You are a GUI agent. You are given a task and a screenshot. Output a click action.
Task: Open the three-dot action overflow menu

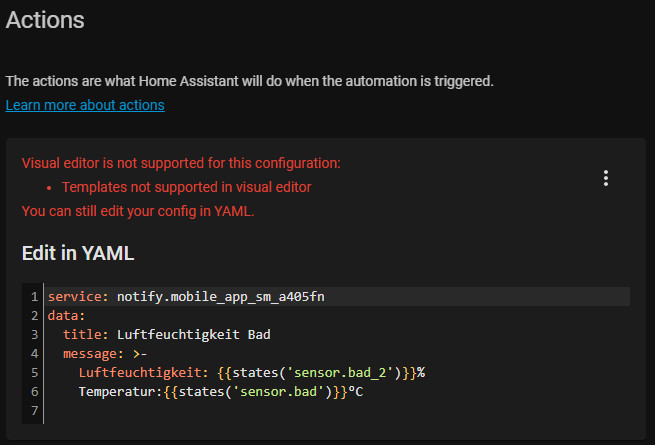pos(605,178)
